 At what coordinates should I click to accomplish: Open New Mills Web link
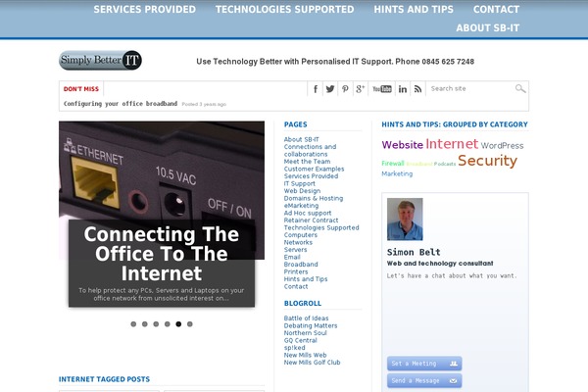(x=305, y=355)
